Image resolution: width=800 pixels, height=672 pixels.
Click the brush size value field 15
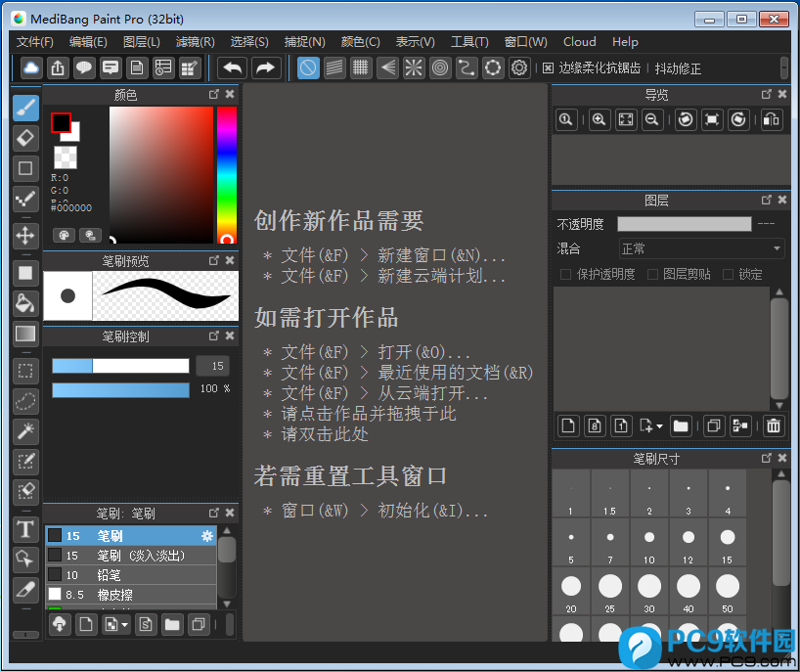pyautogui.click(x=213, y=366)
